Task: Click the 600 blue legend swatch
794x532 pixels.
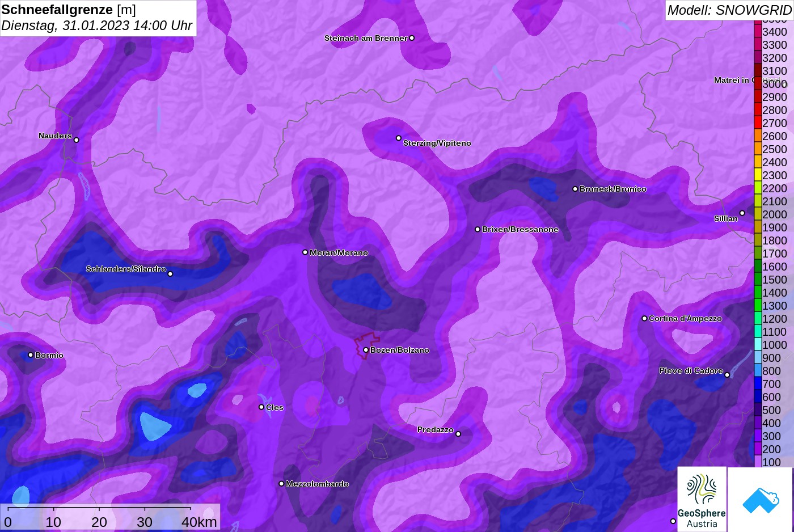Action: click(758, 396)
